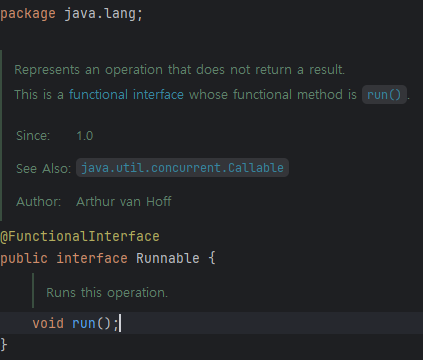
Task: Follow the run() link in the doc comment
Action: (x=384, y=95)
